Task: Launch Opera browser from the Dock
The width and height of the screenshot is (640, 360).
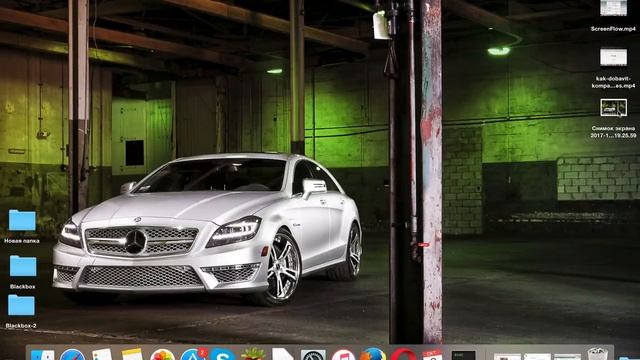Action: (403, 354)
